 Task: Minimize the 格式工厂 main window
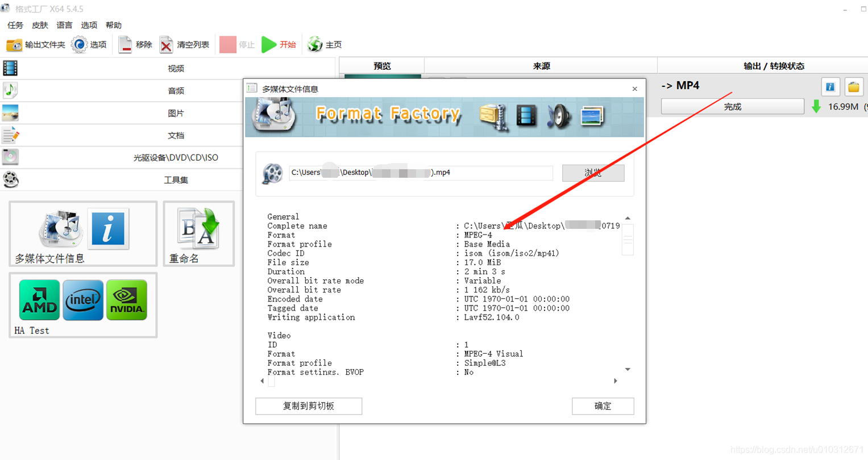pyautogui.click(x=845, y=9)
